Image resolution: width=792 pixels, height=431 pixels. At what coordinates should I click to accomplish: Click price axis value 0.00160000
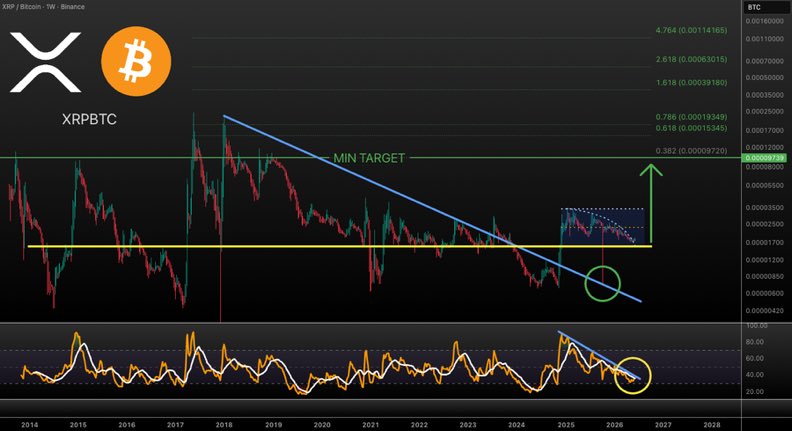[x=765, y=21]
